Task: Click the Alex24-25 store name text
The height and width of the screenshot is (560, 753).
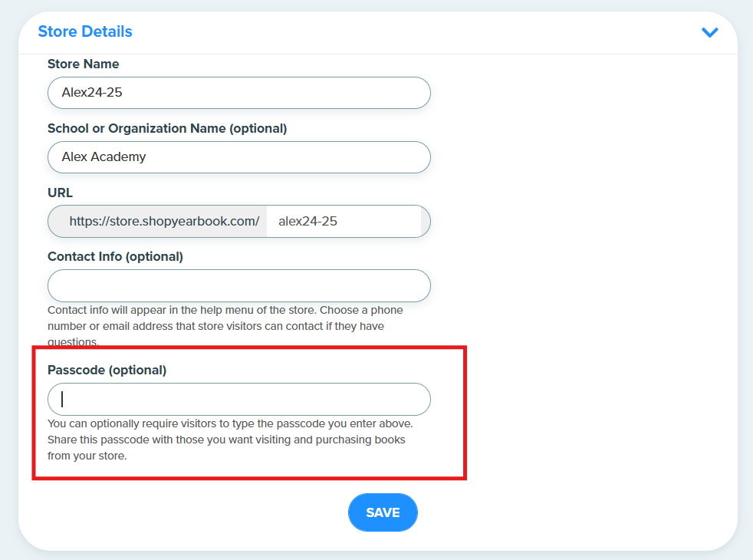Action: point(92,92)
